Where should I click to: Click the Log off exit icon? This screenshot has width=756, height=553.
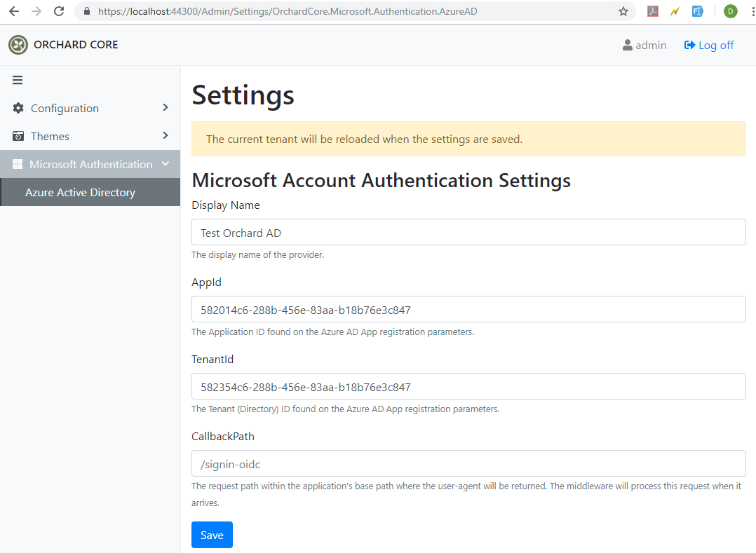[x=689, y=45]
